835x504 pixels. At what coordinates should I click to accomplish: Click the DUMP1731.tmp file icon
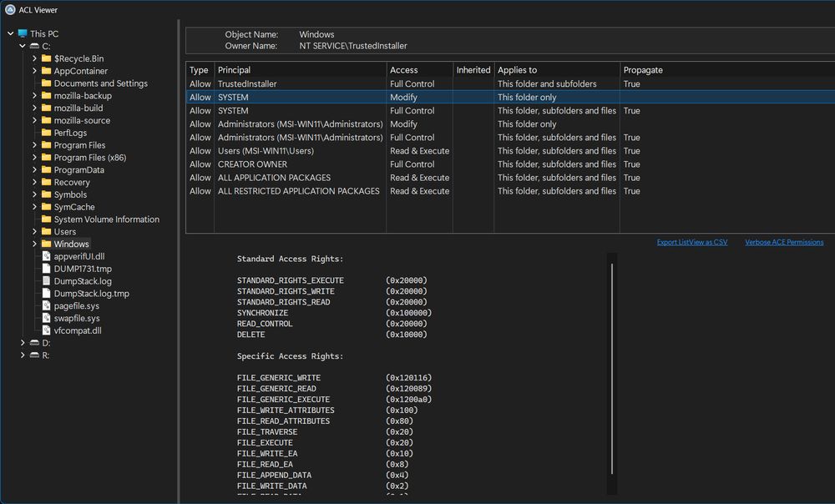click(46, 269)
